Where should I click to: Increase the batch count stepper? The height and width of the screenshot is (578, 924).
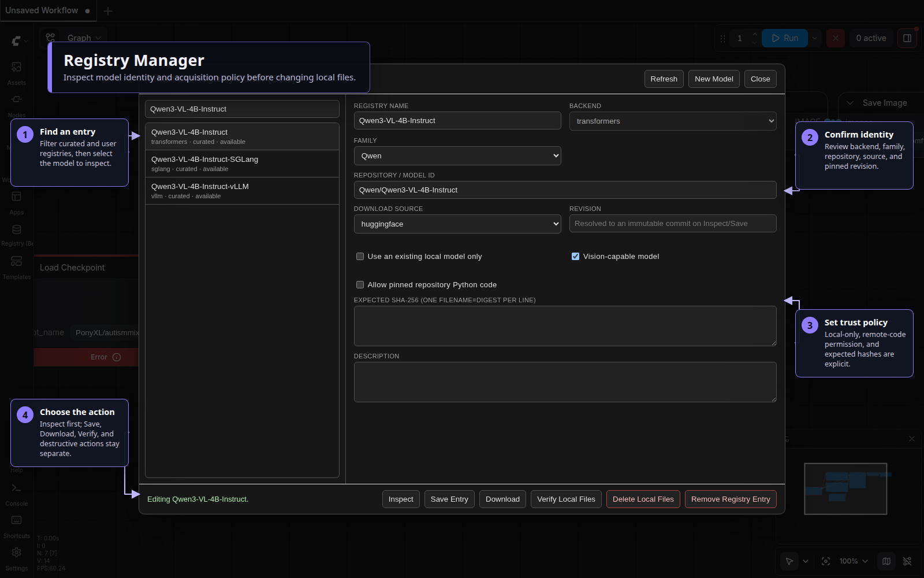754,34
